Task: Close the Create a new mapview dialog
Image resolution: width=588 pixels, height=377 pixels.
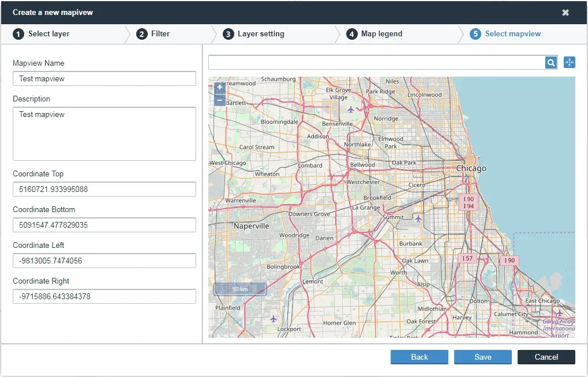Action: point(565,12)
